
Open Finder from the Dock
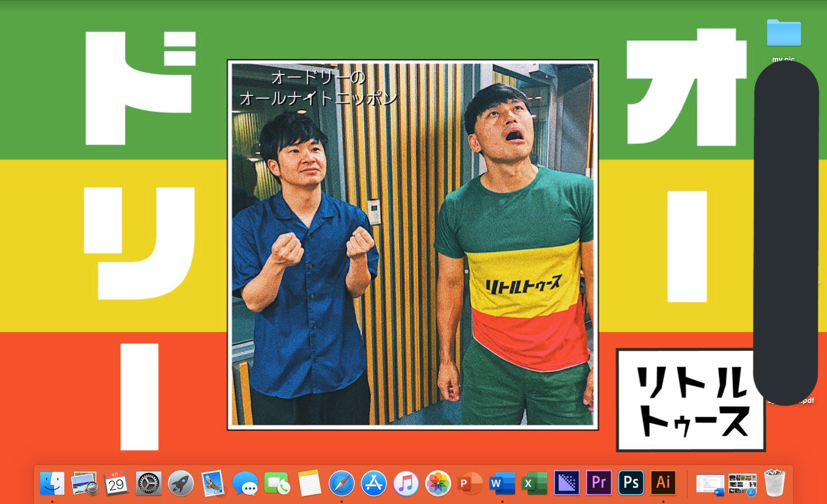click(52, 483)
